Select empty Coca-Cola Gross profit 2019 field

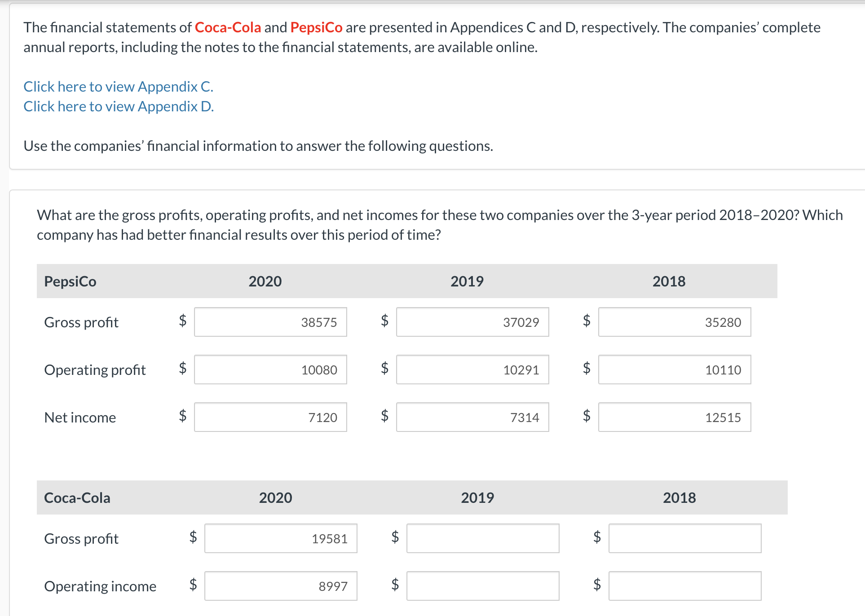[482, 538]
